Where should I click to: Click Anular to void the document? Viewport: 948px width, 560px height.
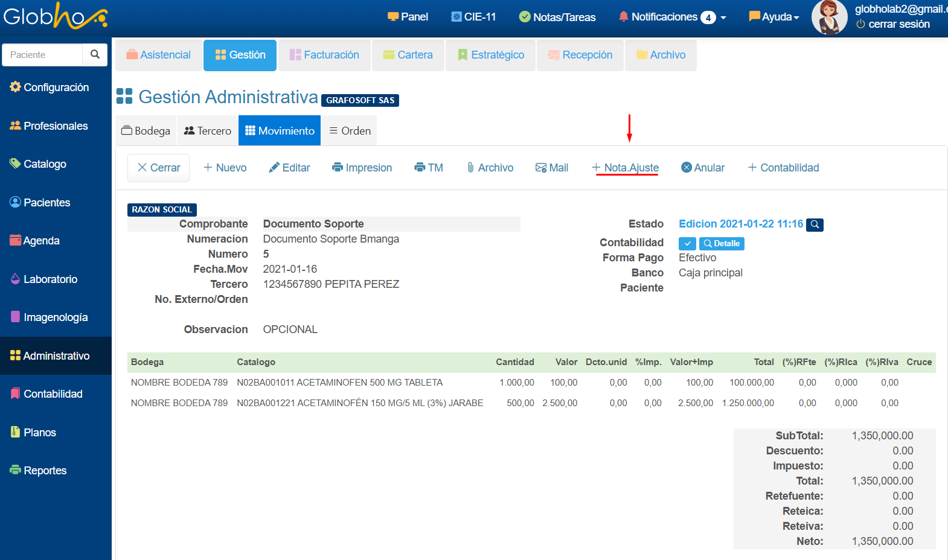703,168
